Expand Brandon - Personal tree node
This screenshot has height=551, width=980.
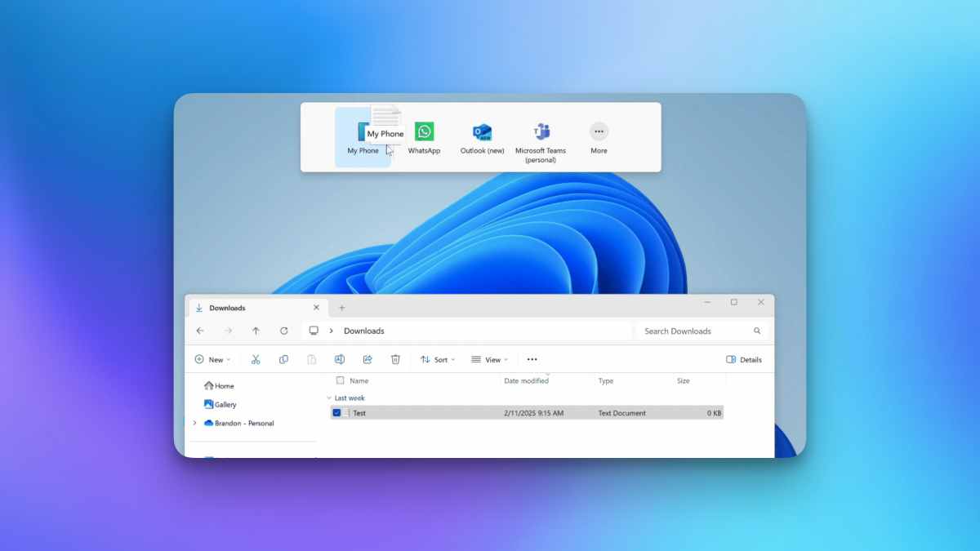point(194,423)
